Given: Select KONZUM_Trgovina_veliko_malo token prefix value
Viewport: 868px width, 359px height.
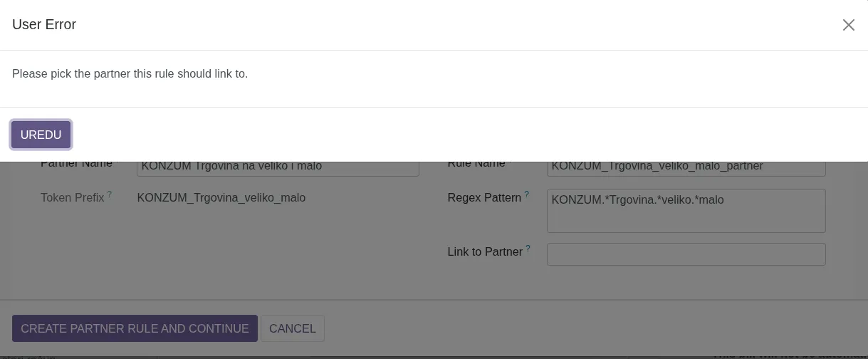Looking at the screenshot, I should point(221,197).
